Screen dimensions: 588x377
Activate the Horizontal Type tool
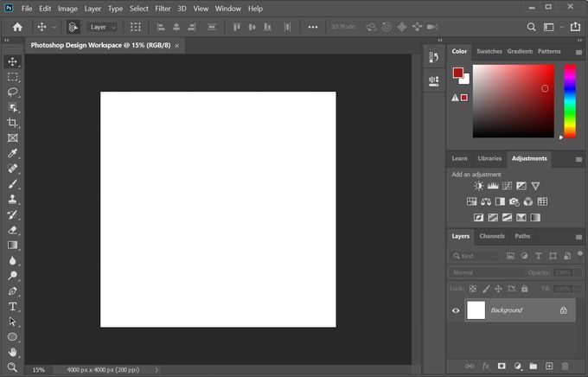click(x=13, y=306)
